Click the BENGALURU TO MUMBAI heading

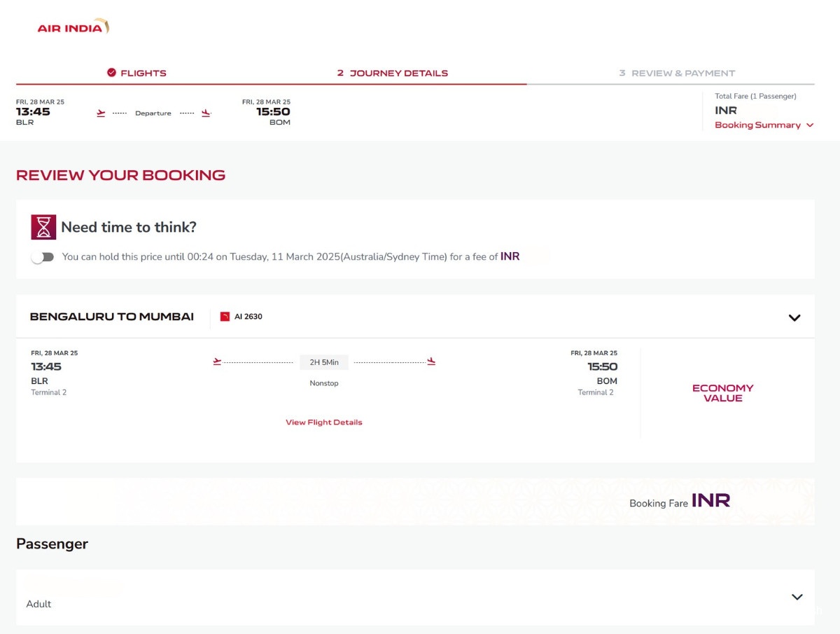click(x=112, y=317)
